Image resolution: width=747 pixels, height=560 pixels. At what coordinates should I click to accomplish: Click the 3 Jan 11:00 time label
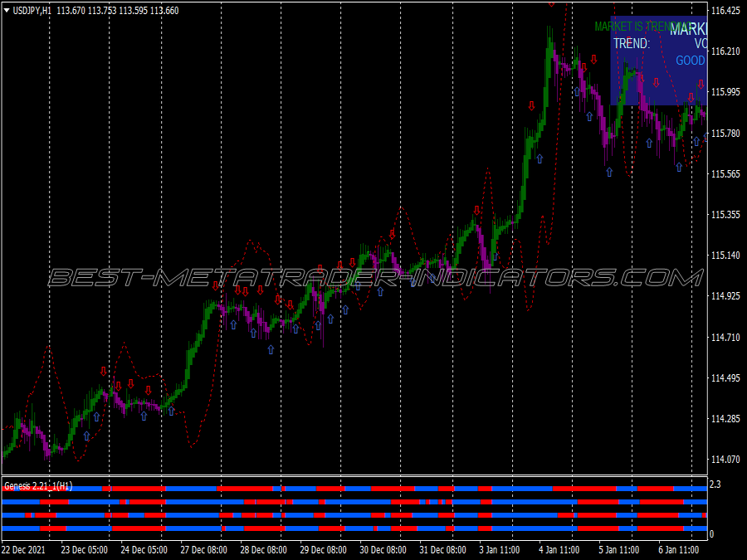coord(500,550)
